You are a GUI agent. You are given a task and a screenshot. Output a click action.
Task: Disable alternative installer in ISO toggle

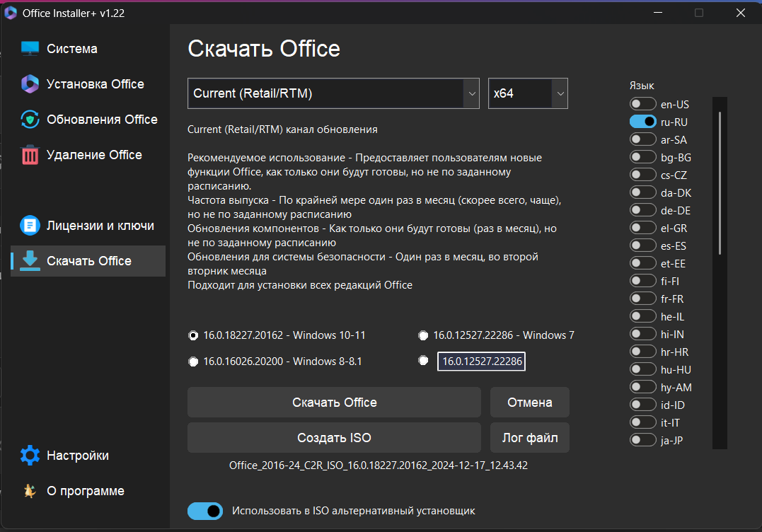pyautogui.click(x=205, y=511)
